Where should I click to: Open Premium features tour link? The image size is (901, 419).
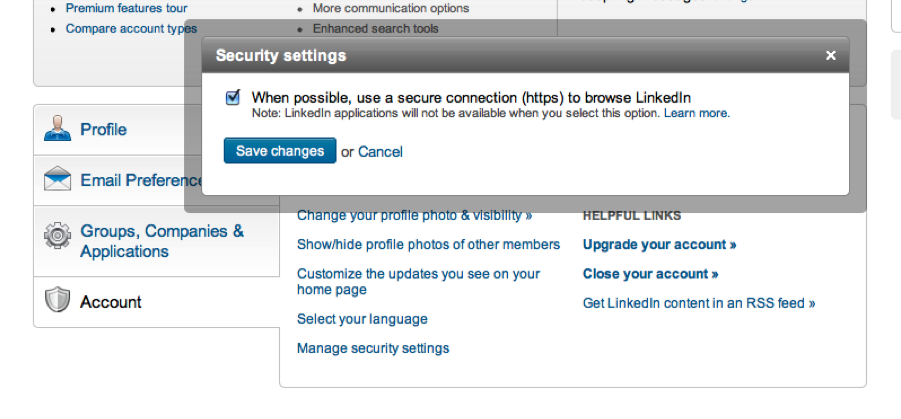click(x=126, y=8)
